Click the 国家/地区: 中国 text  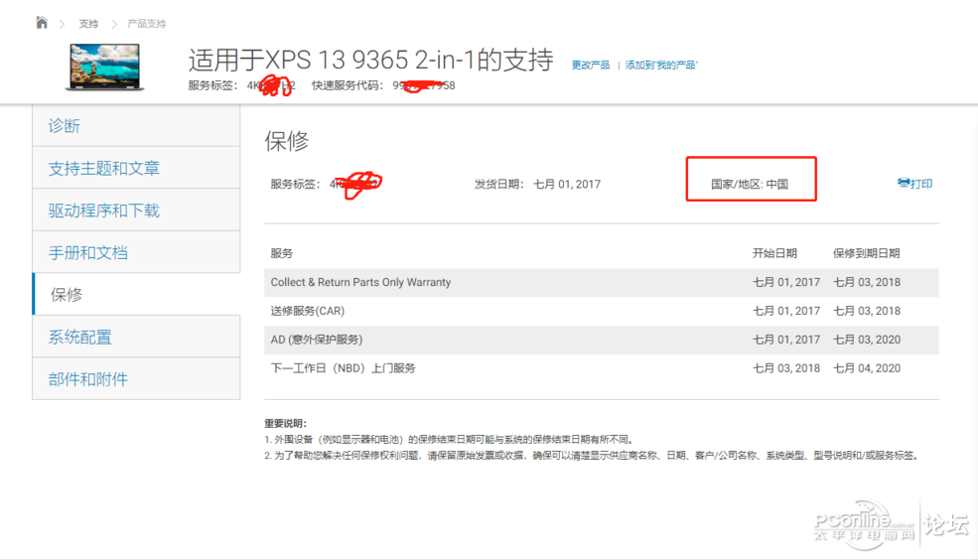(x=750, y=184)
